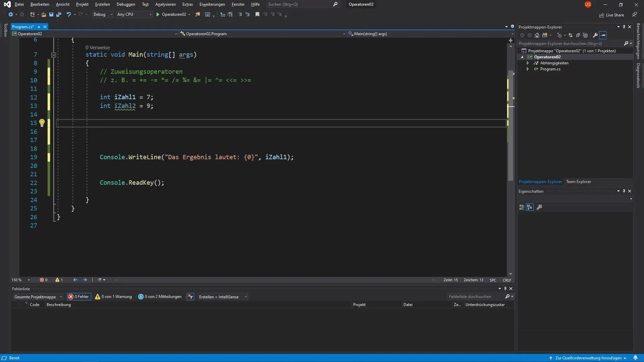Go to previous issue with left arrow
644x362 pixels.
75,280
